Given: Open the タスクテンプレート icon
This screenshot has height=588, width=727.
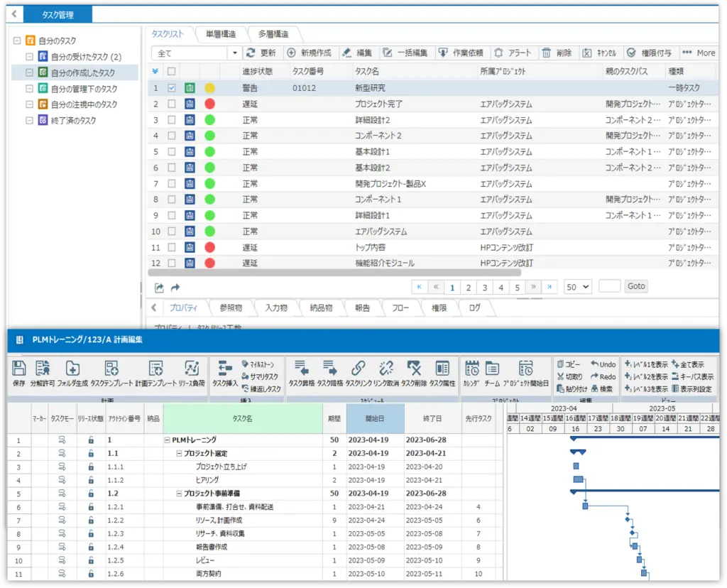Looking at the screenshot, I should (x=111, y=369).
